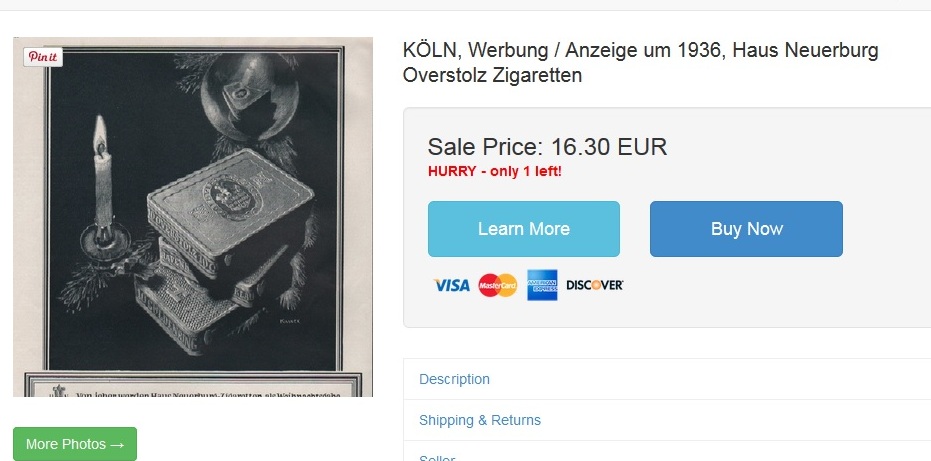View gallery via More Photos button
The image size is (931, 461).
(x=75, y=444)
